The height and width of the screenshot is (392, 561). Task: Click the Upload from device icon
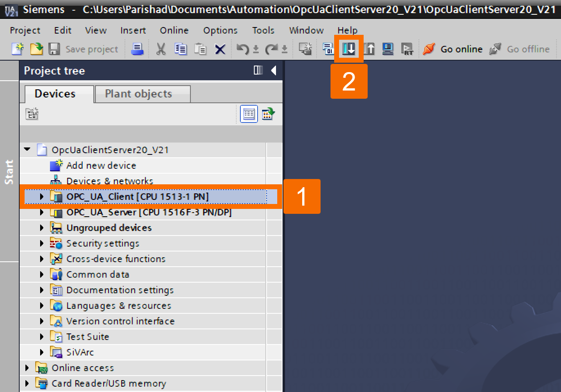tap(369, 49)
